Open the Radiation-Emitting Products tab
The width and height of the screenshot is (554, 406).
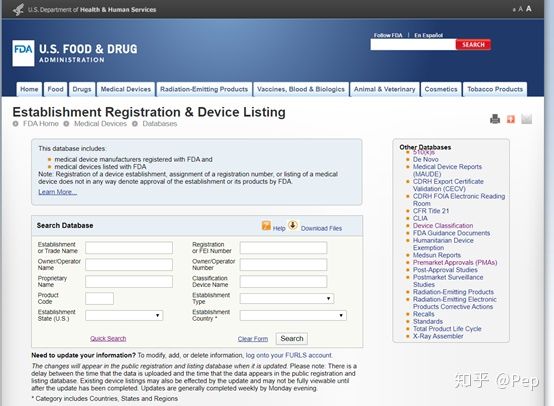pos(204,89)
